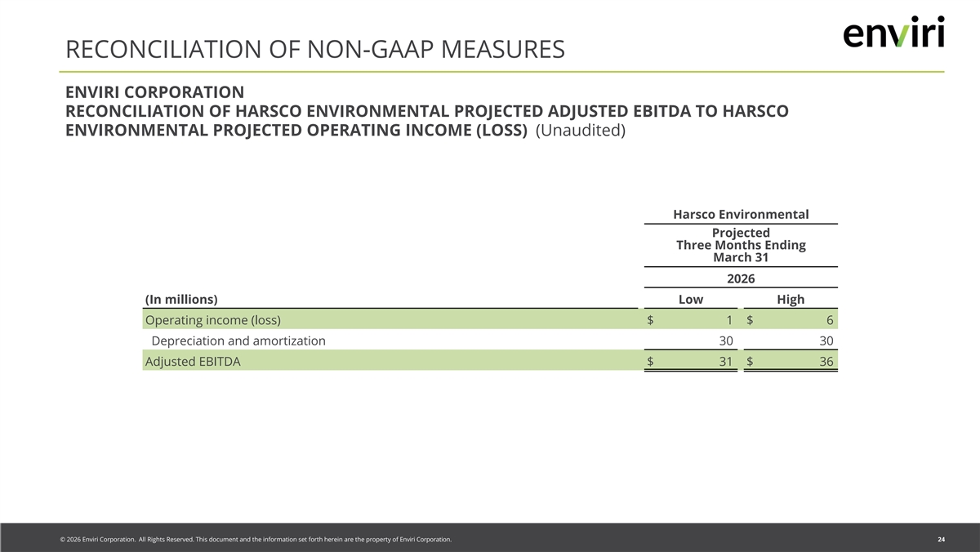Click the High depreciation value '30'

(826, 341)
